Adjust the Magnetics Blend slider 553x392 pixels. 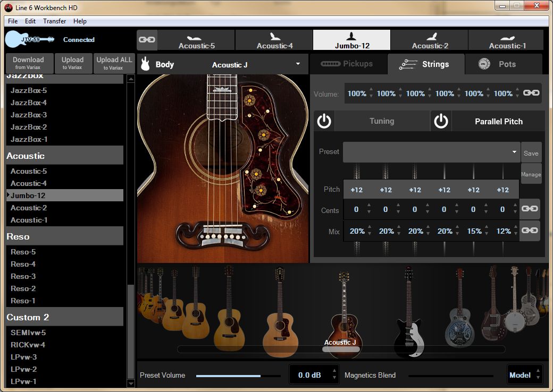click(x=451, y=376)
